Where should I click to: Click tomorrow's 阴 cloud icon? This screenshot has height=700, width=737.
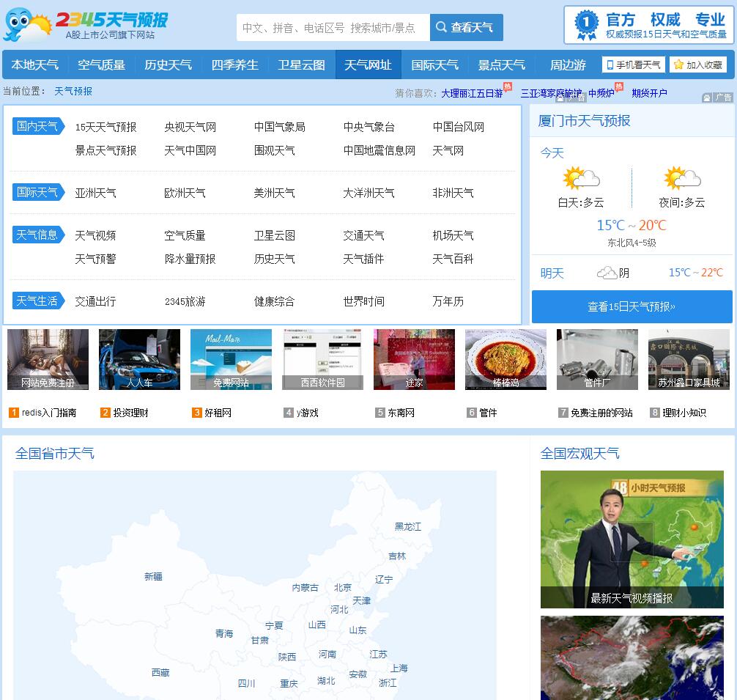click(607, 273)
